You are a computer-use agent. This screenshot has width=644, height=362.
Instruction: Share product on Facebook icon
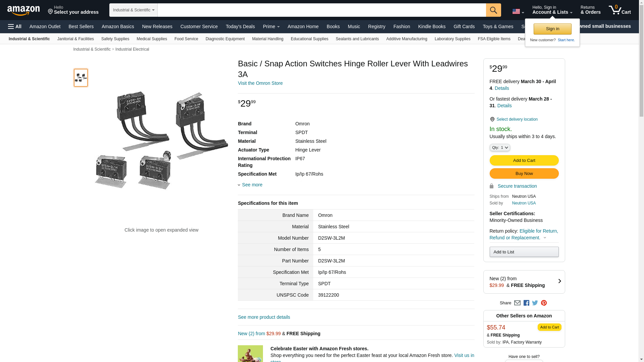[x=526, y=303]
